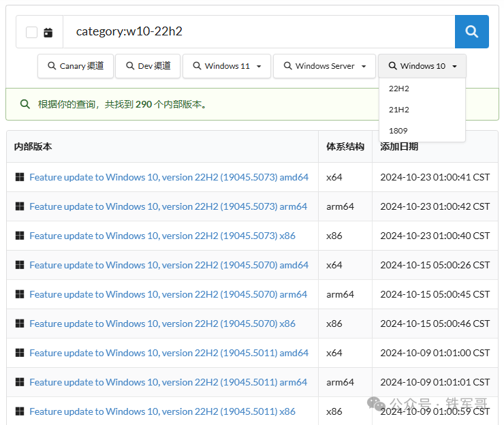Viewport: 504px width, 425px height.
Task: Open Feature update 22H2 (19045.5073) x86 link
Action: pyautogui.click(x=162, y=236)
